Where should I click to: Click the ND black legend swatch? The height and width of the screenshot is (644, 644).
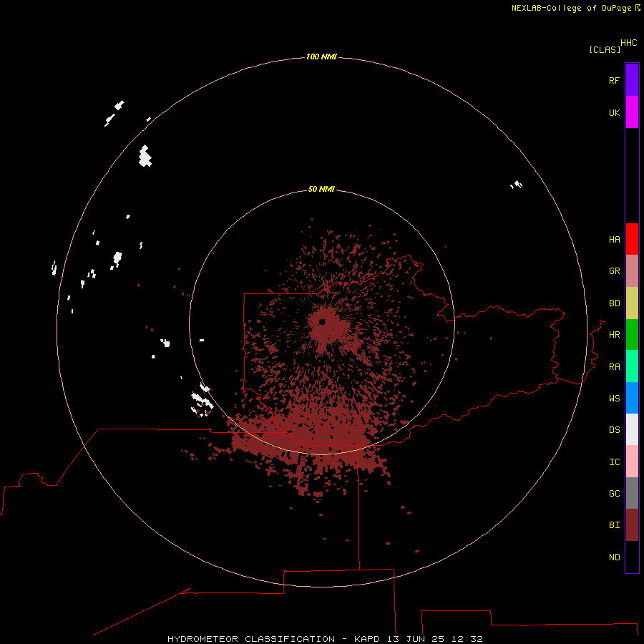[x=632, y=557]
